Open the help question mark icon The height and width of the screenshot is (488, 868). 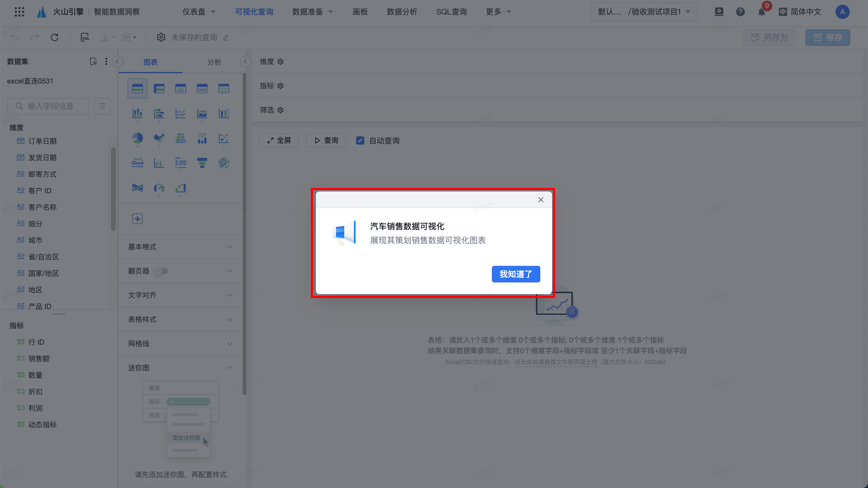740,12
